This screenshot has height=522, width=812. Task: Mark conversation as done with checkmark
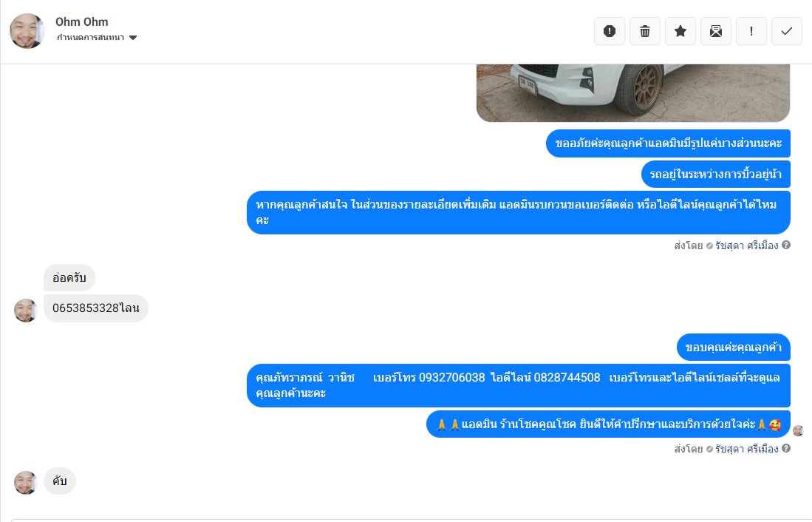point(787,31)
